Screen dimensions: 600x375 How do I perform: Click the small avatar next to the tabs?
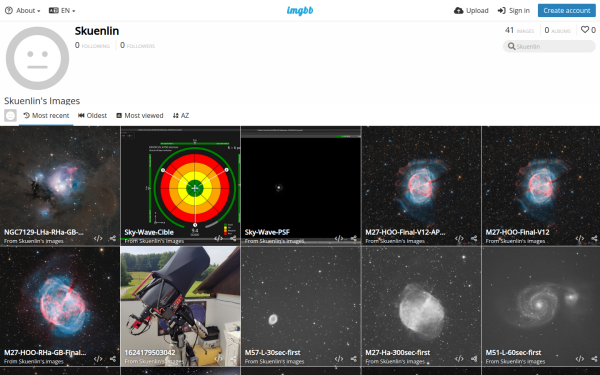click(10, 116)
